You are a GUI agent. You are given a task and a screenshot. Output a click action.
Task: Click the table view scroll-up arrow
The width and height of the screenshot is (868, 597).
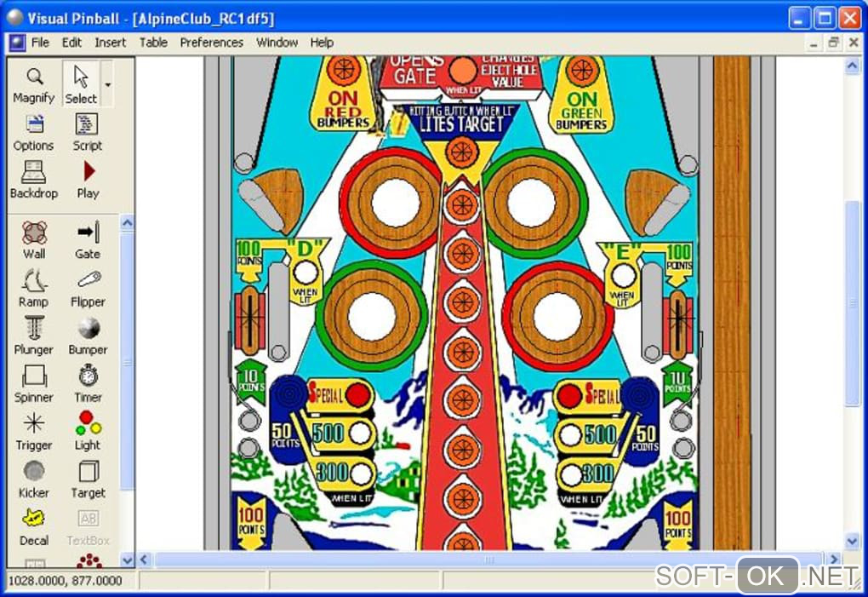pyautogui.click(x=852, y=66)
